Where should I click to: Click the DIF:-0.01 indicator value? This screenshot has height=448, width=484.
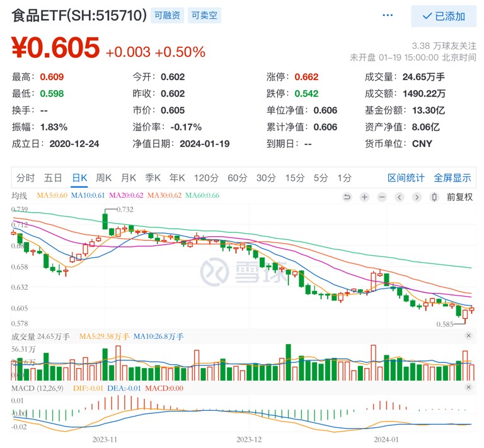coord(88,388)
